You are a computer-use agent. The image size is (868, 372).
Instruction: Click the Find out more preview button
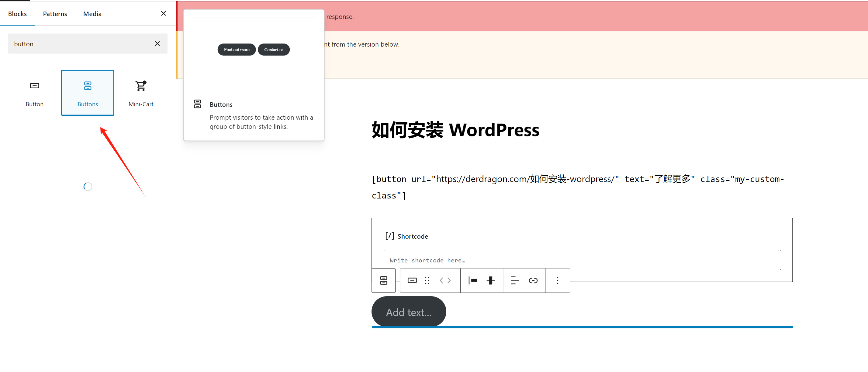236,49
